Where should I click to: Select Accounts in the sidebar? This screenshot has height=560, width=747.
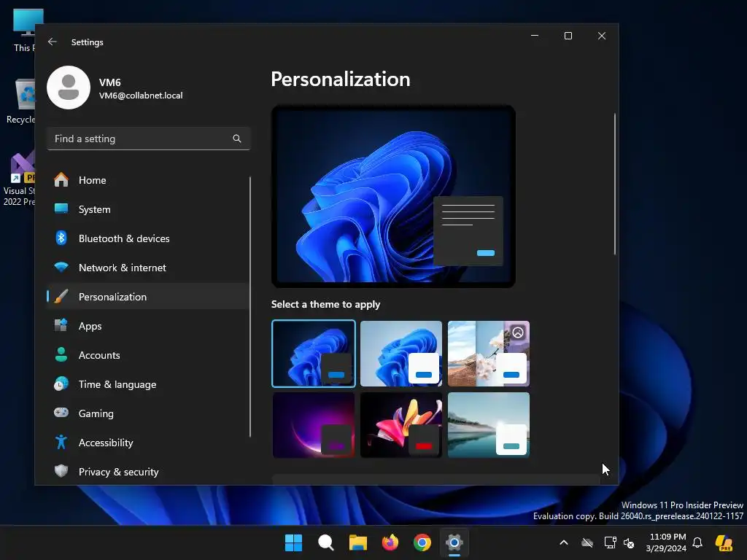click(x=148, y=355)
